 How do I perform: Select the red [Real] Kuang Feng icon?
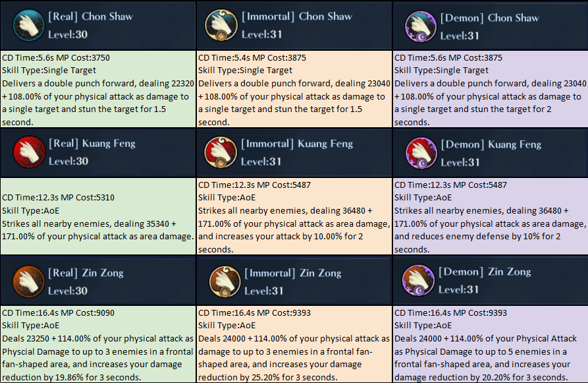[x=28, y=153]
